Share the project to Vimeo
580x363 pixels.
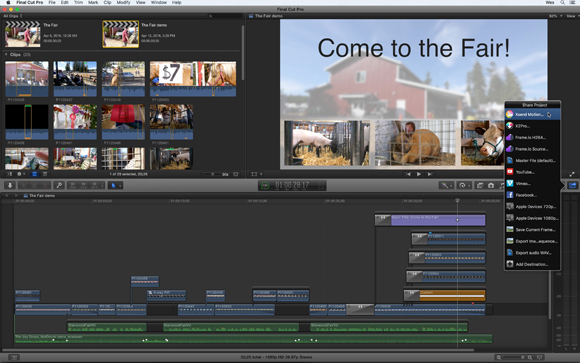(532, 184)
